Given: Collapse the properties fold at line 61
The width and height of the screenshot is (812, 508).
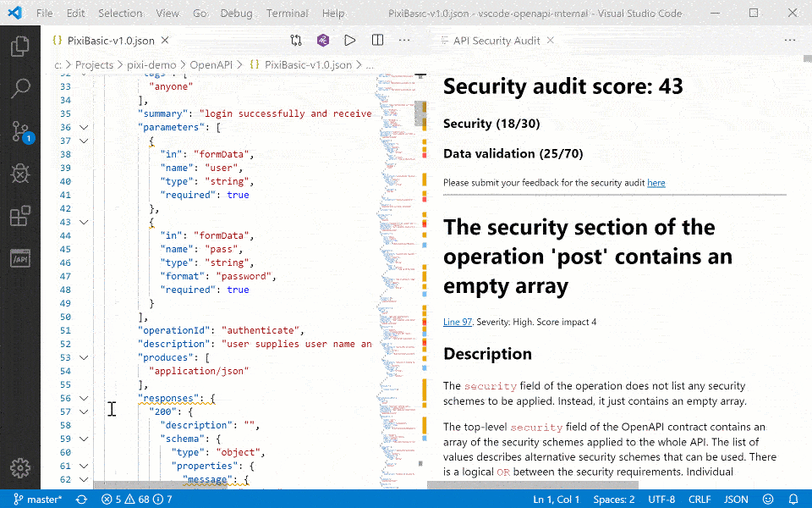Looking at the screenshot, I should click(x=84, y=466).
